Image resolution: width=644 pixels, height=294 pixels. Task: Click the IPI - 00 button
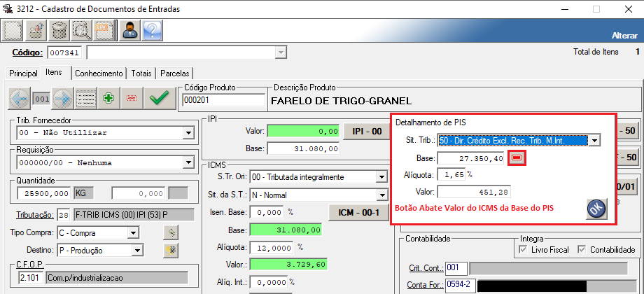[366, 131]
